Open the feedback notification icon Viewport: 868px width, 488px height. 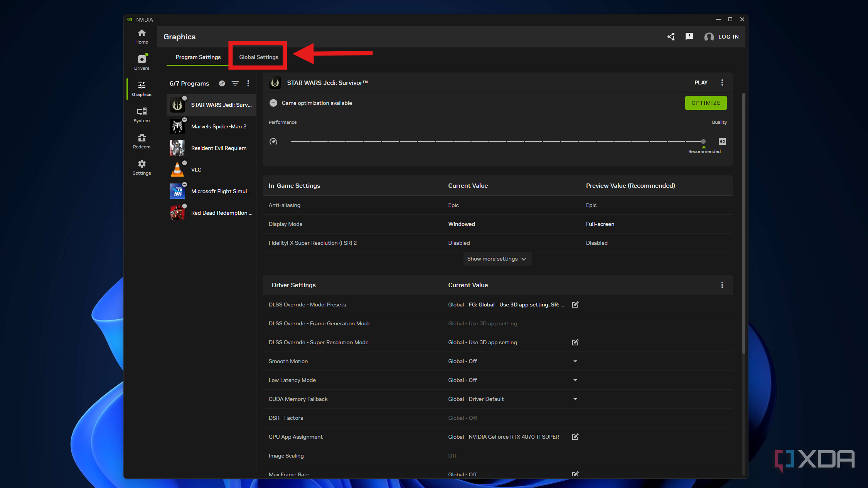pos(689,37)
